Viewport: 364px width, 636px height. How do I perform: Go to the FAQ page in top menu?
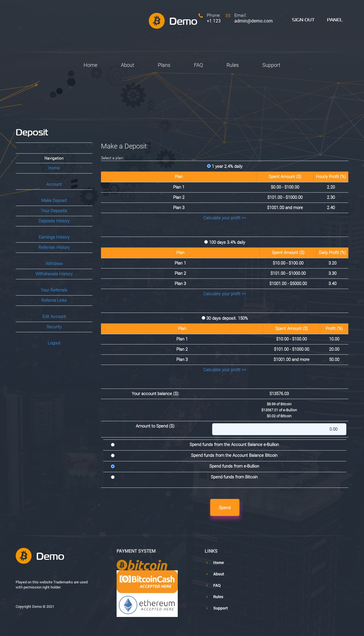coord(198,65)
